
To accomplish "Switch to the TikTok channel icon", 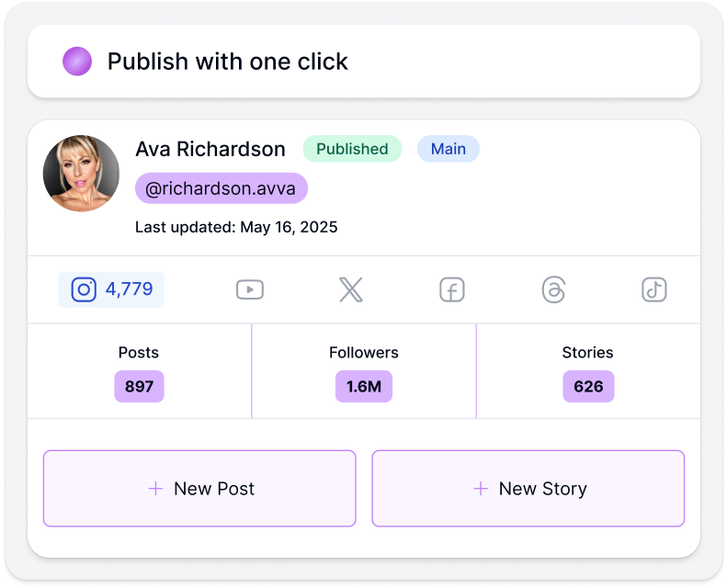I will (653, 289).
